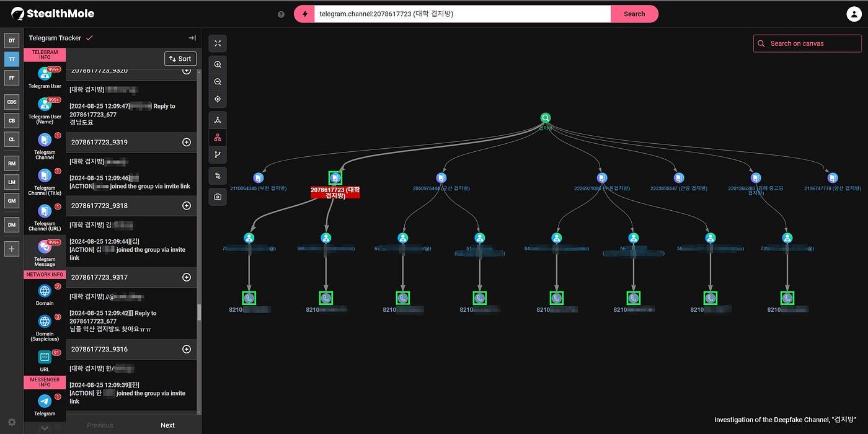Select channel node 2226921086 (수원겹지방)
The width and height of the screenshot is (868, 434).
602,178
